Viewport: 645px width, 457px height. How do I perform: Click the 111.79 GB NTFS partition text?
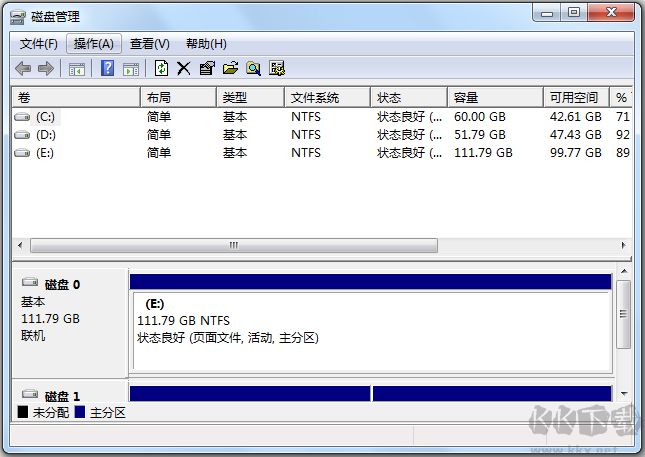183,320
